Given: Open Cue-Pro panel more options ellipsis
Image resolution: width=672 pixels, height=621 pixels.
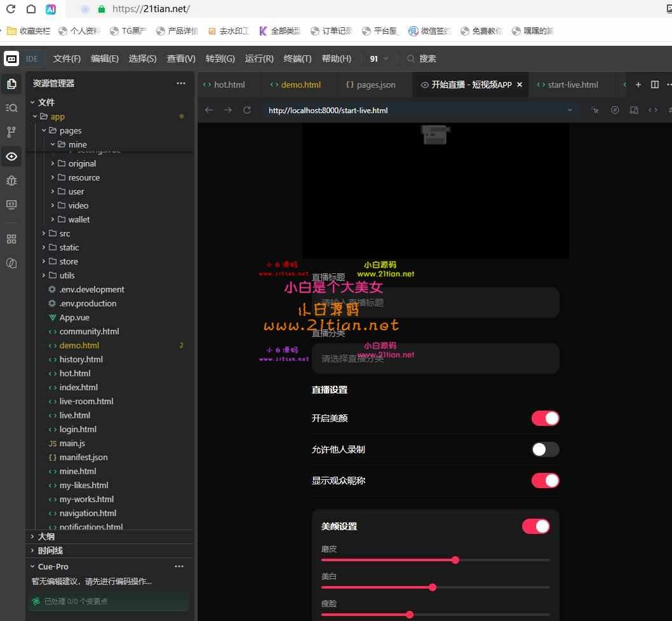Looking at the screenshot, I should (179, 566).
